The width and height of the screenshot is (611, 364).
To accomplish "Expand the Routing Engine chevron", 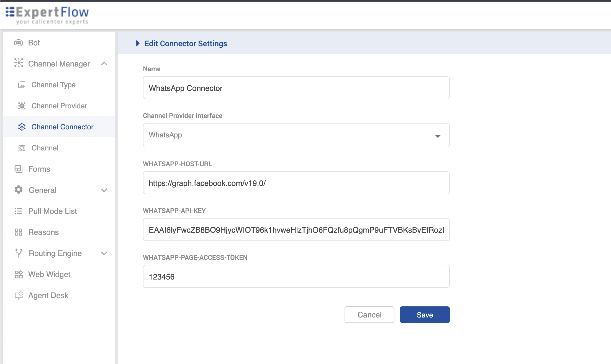I will (x=104, y=253).
